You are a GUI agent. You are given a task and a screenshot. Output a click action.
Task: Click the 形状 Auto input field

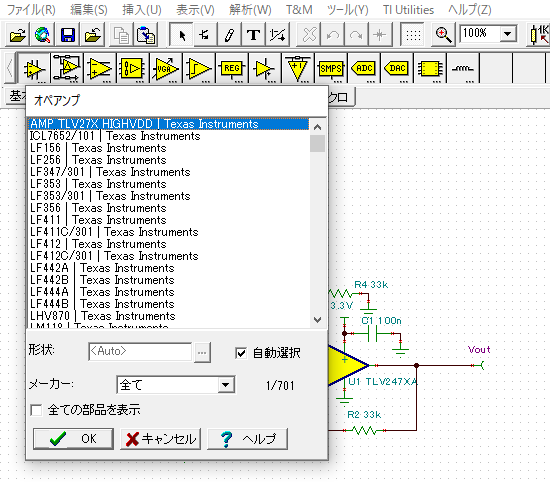point(140,351)
